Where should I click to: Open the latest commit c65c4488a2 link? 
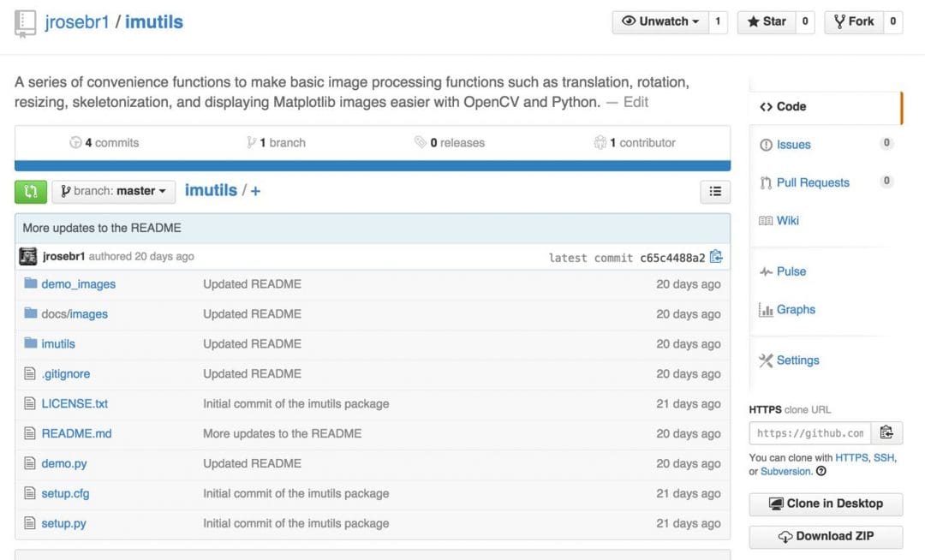coord(672,258)
